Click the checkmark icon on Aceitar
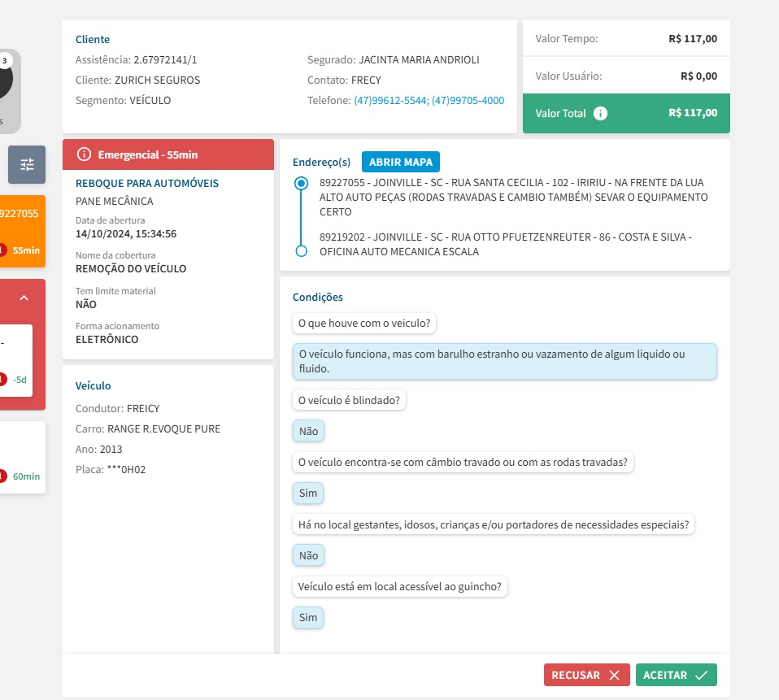This screenshot has height=700, width=779. 701,675
